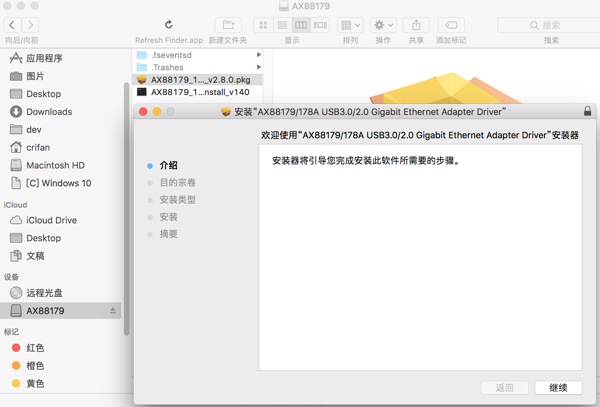The width and height of the screenshot is (600, 407).
Task: Close the installer window
Action: (x=143, y=112)
